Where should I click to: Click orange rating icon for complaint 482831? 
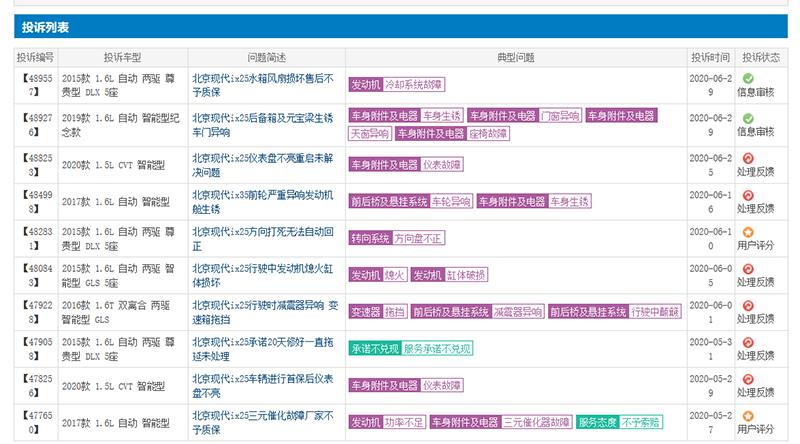[x=748, y=232]
